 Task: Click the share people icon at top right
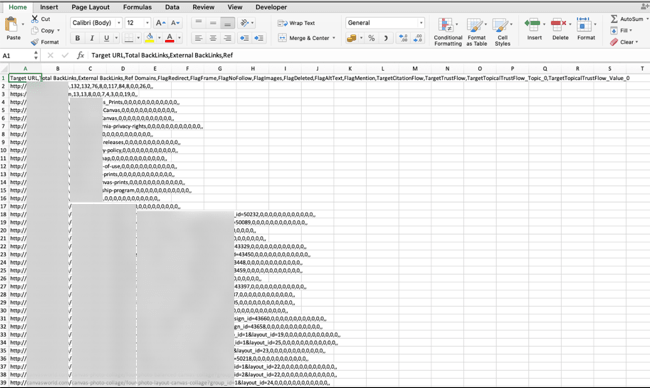pyautogui.click(x=645, y=6)
